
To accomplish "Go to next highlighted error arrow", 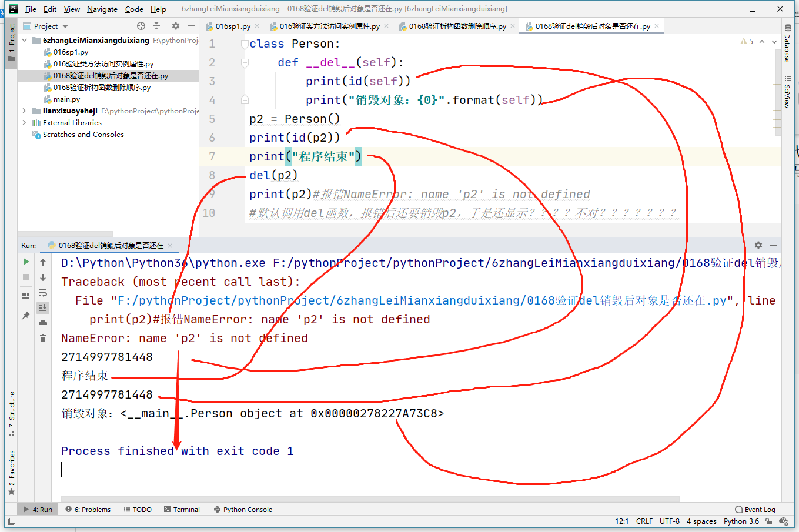I will 774,42.
